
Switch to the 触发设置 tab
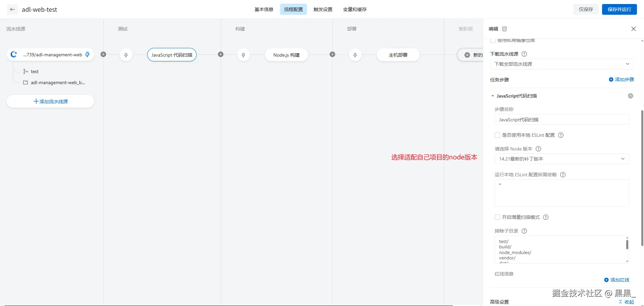tap(323, 9)
